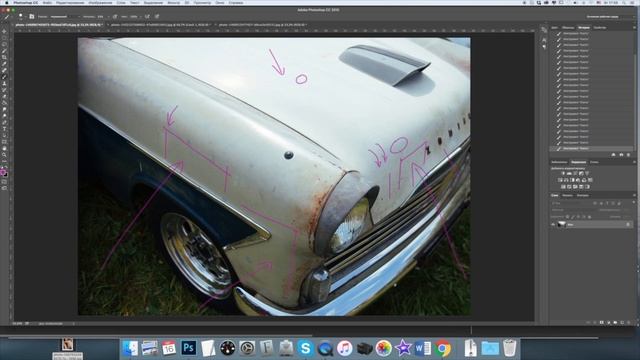The width and height of the screenshot is (640, 360).
Task: Switch to the second document tab
Action: pos(160,25)
